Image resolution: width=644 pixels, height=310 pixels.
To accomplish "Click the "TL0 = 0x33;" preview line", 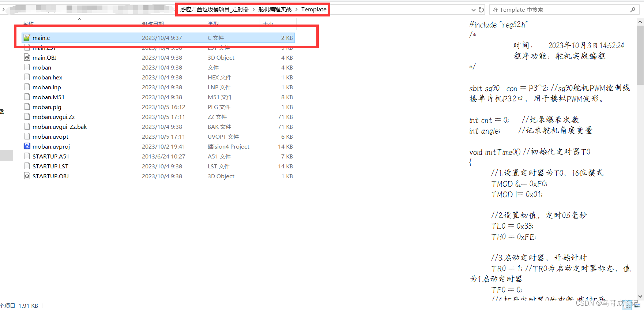I will (x=512, y=226).
